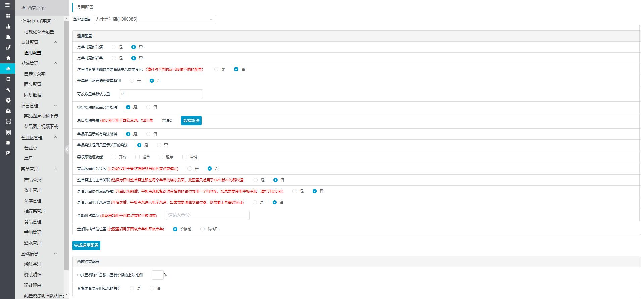Open the hotel selection dropdown
This screenshot has height=299, width=644.
coord(155,19)
